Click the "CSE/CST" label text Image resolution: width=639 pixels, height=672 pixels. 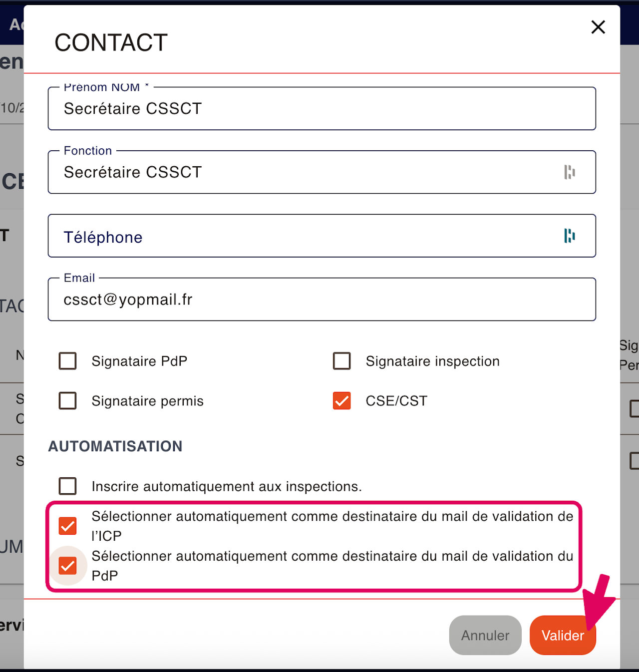[396, 401]
